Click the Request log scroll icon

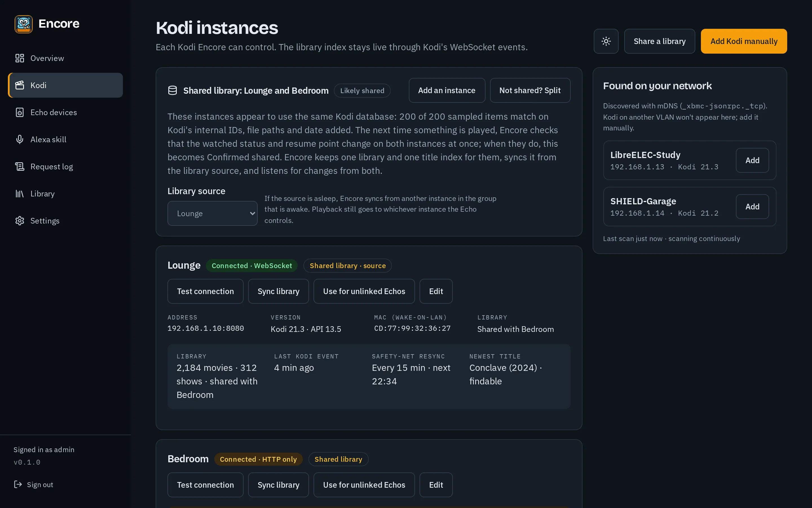pyautogui.click(x=20, y=167)
